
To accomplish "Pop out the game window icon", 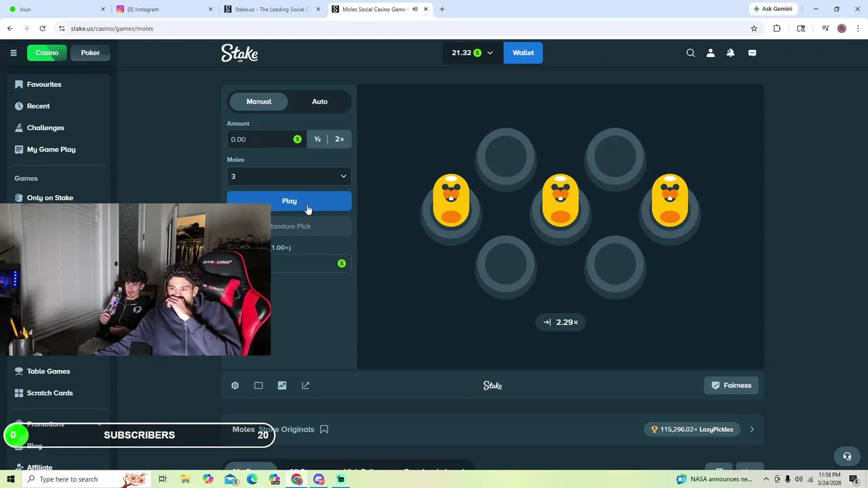I will point(306,385).
